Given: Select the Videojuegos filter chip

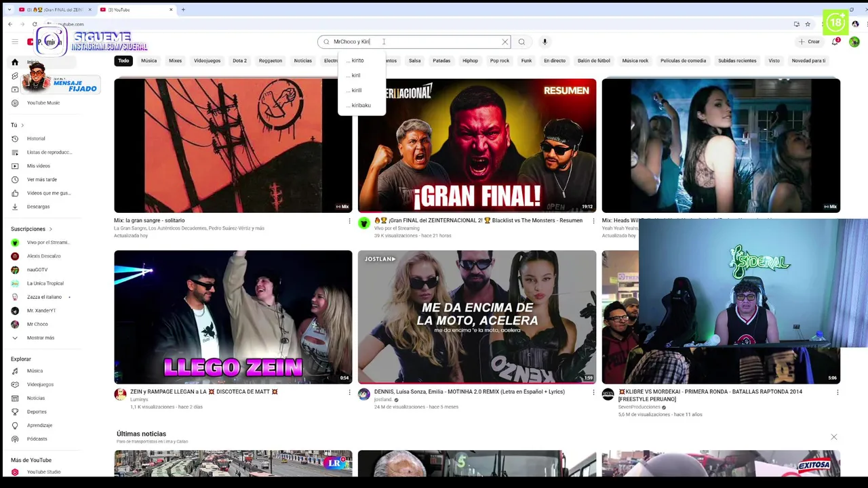Looking at the screenshot, I should (x=207, y=61).
